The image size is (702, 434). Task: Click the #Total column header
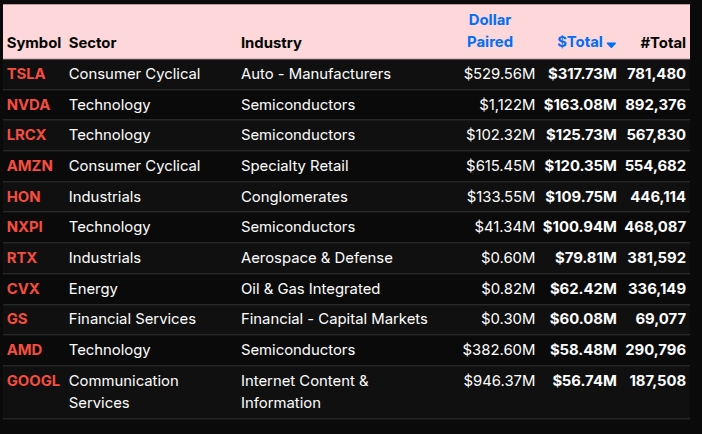663,43
